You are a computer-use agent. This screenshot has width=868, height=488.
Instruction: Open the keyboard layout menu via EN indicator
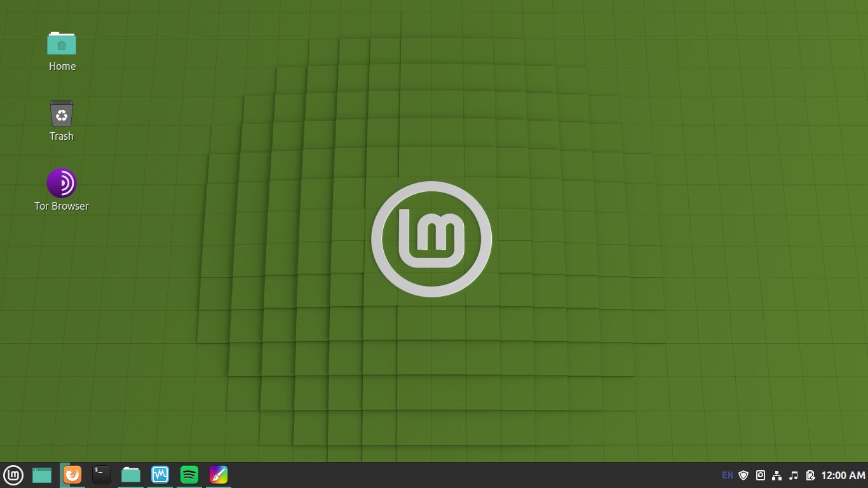pyautogui.click(x=727, y=475)
